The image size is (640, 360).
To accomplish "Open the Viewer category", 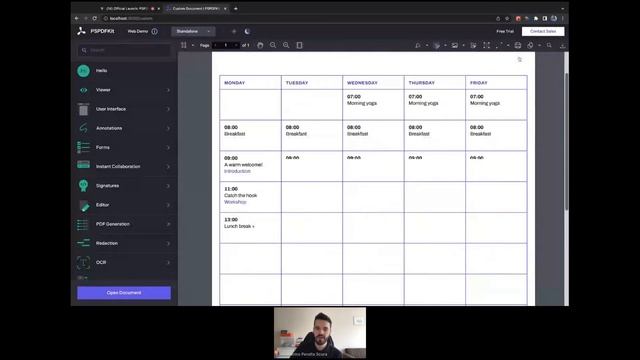I will pos(124,90).
